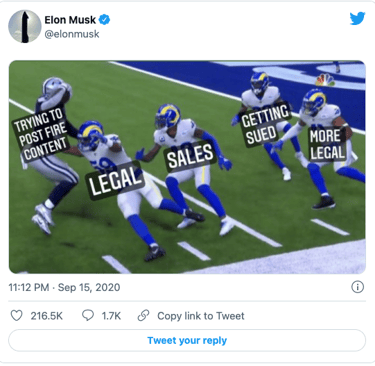Click the blue verified checkmark badge
This screenshot has height=366, width=375.
coord(105,20)
